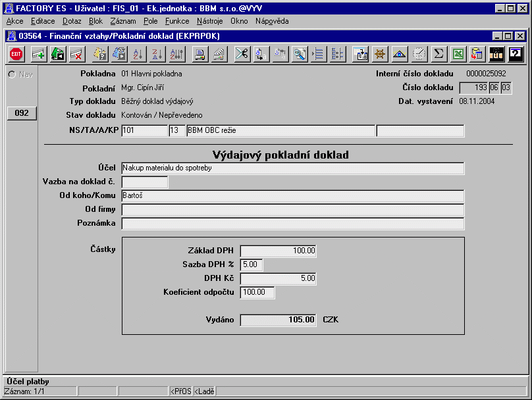
Task: Click the greyed-out round clock icon
Action: pos(419,54)
